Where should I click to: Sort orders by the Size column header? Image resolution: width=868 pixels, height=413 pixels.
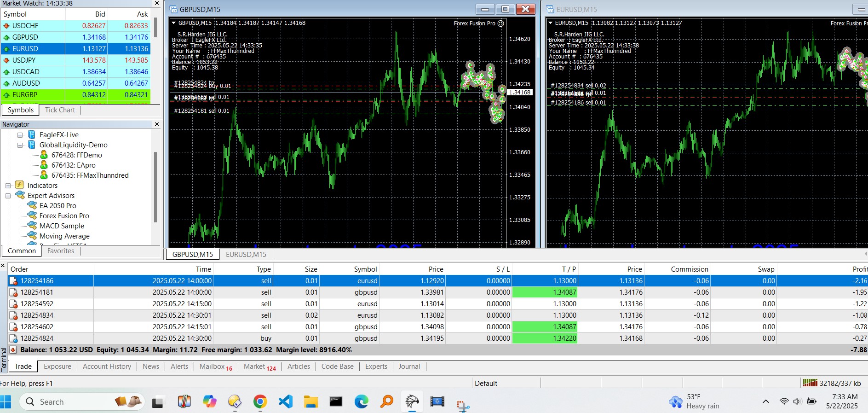pos(296,269)
